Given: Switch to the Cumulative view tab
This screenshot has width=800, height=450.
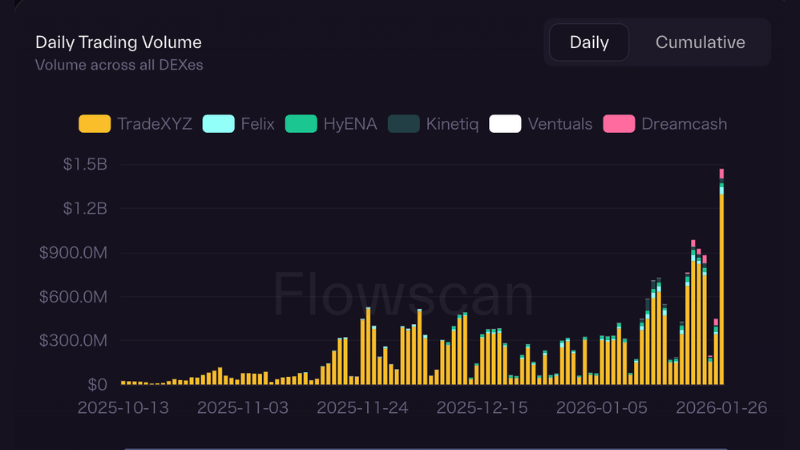Looking at the screenshot, I should 700,42.
